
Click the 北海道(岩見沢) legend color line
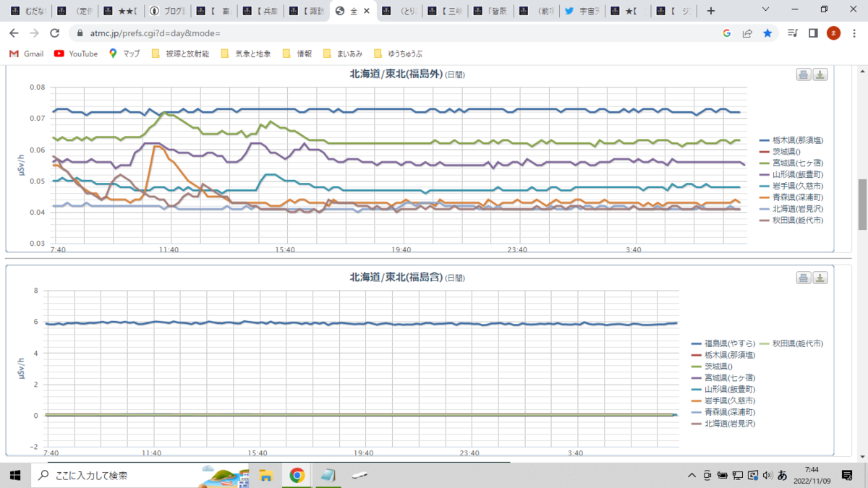point(765,209)
